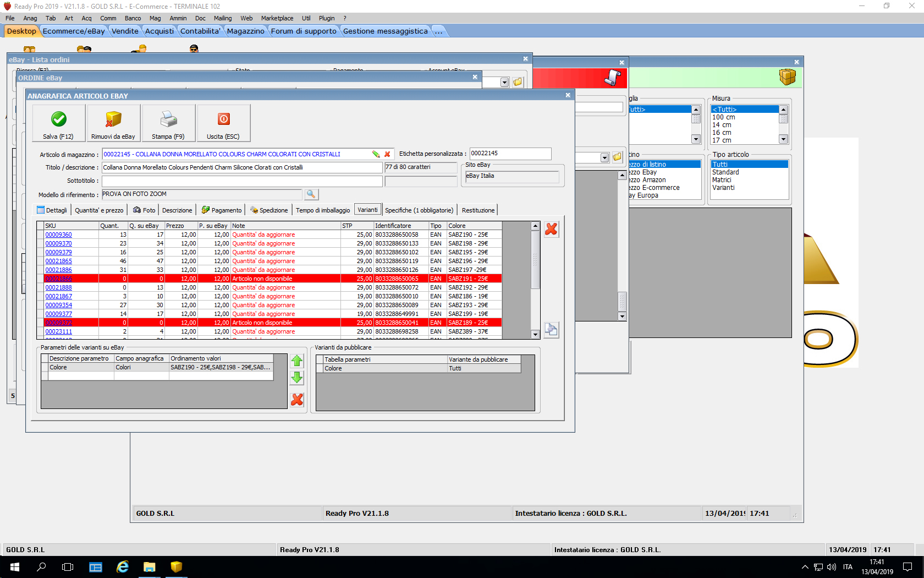Switch to the Ecommerce/eBay tab
The image size is (924, 578).
[x=74, y=31]
